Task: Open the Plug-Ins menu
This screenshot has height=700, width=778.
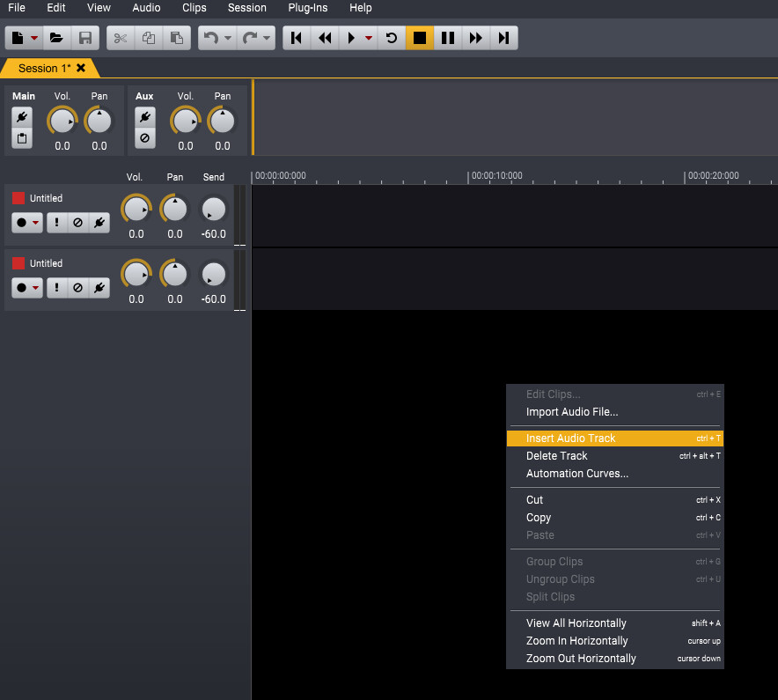Action: (x=307, y=8)
